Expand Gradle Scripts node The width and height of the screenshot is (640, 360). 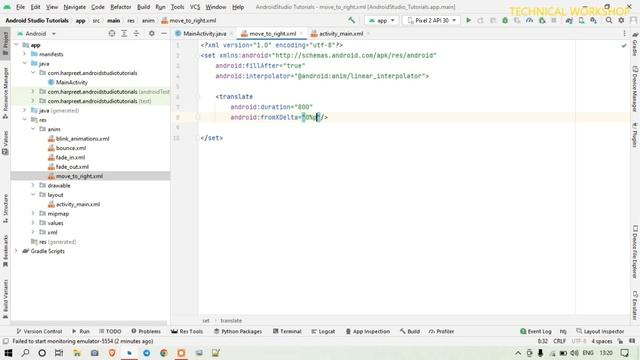tap(16, 251)
